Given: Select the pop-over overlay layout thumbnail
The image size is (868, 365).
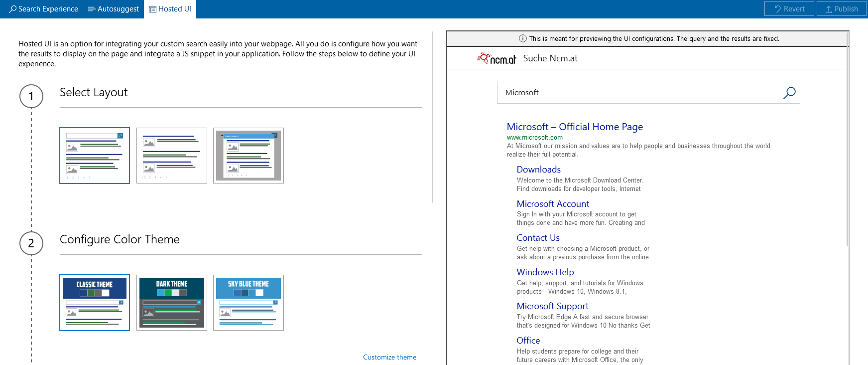Looking at the screenshot, I should click(248, 156).
